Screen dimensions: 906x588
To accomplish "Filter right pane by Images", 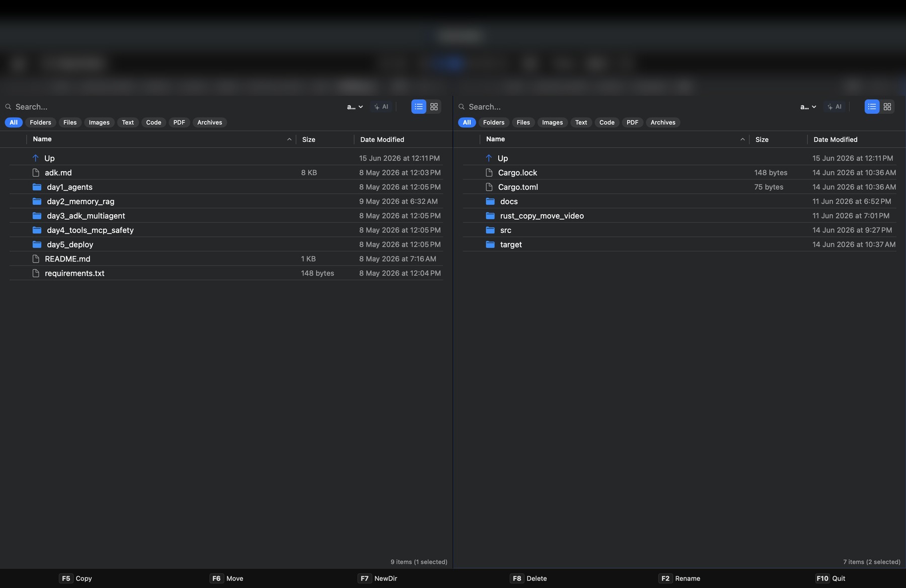I will point(553,122).
